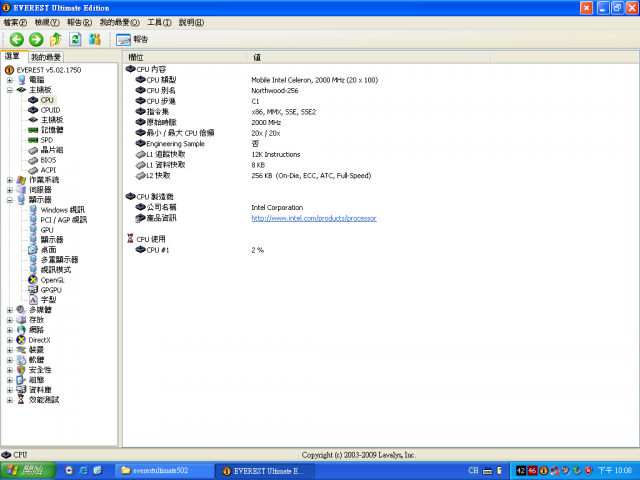Open the 報告(R) Report menu
This screenshot has width=640, height=480.
pyautogui.click(x=80, y=22)
